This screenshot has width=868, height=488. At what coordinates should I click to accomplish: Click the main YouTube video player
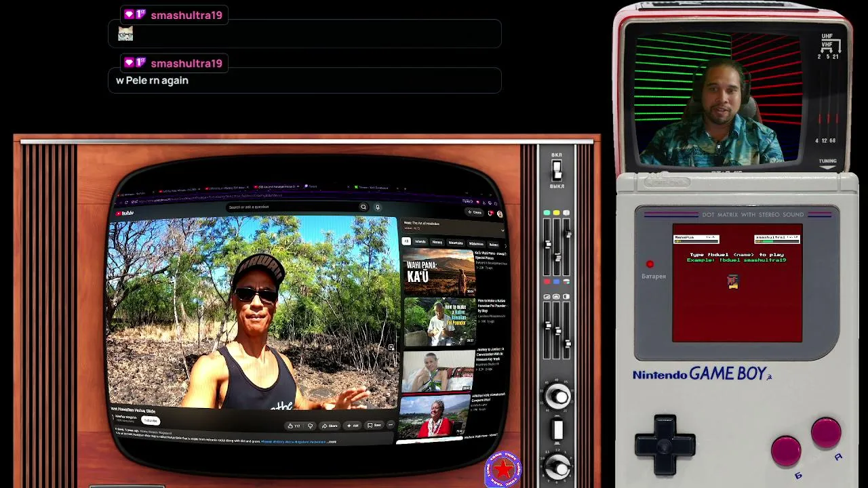252,313
